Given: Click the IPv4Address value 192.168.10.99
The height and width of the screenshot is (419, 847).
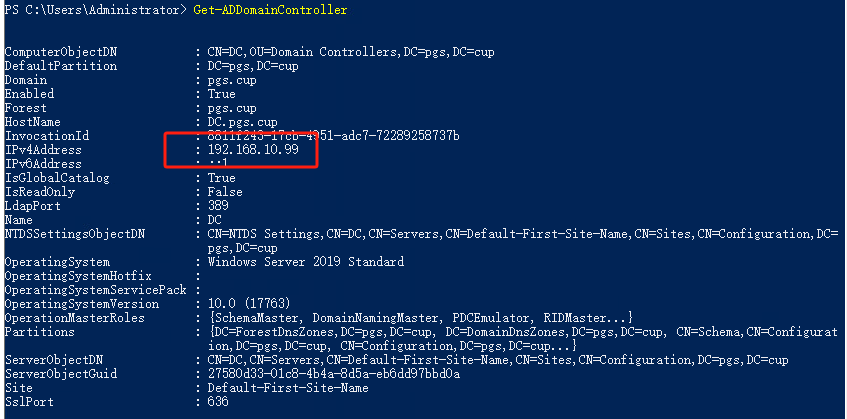Looking at the screenshot, I should [x=253, y=150].
